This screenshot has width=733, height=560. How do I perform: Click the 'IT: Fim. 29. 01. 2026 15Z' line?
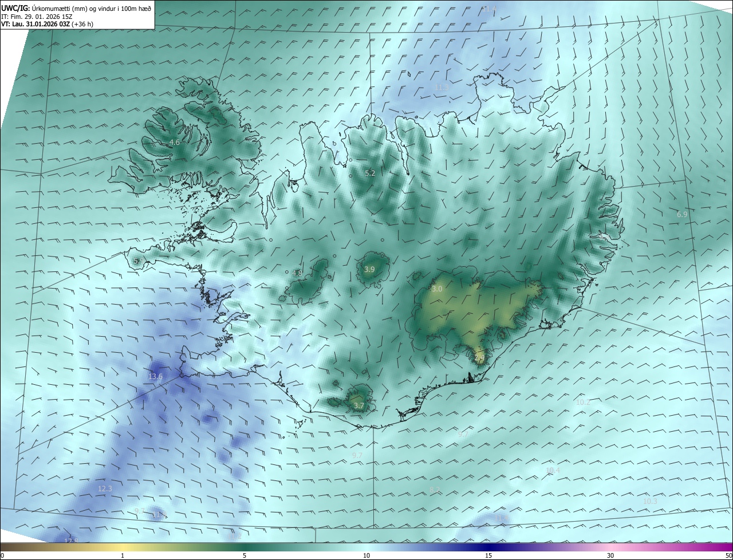tap(37, 17)
